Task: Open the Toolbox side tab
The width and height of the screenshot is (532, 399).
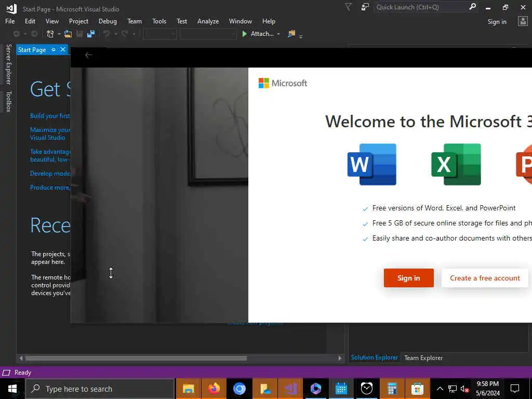Action: coord(8,101)
